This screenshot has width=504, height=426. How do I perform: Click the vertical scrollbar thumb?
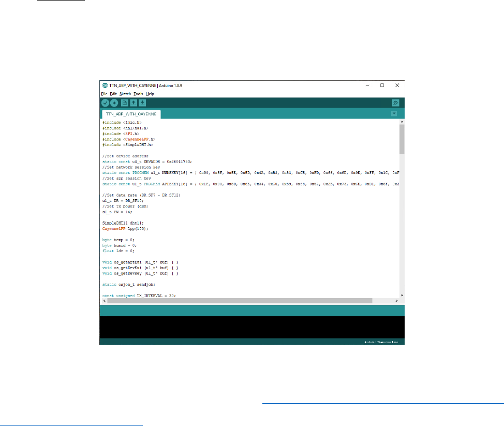coord(402,139)
